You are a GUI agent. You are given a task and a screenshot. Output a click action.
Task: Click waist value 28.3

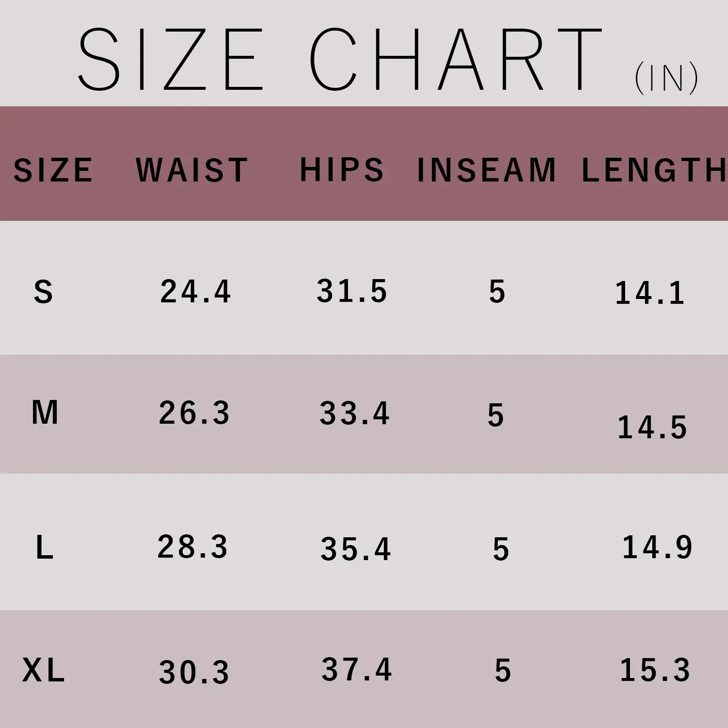(193, 547)
